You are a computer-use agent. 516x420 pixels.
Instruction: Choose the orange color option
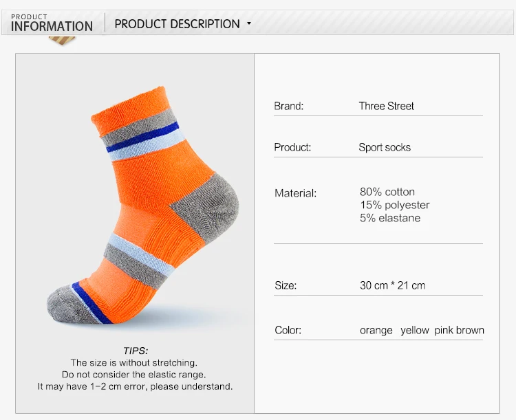(376, 330)
